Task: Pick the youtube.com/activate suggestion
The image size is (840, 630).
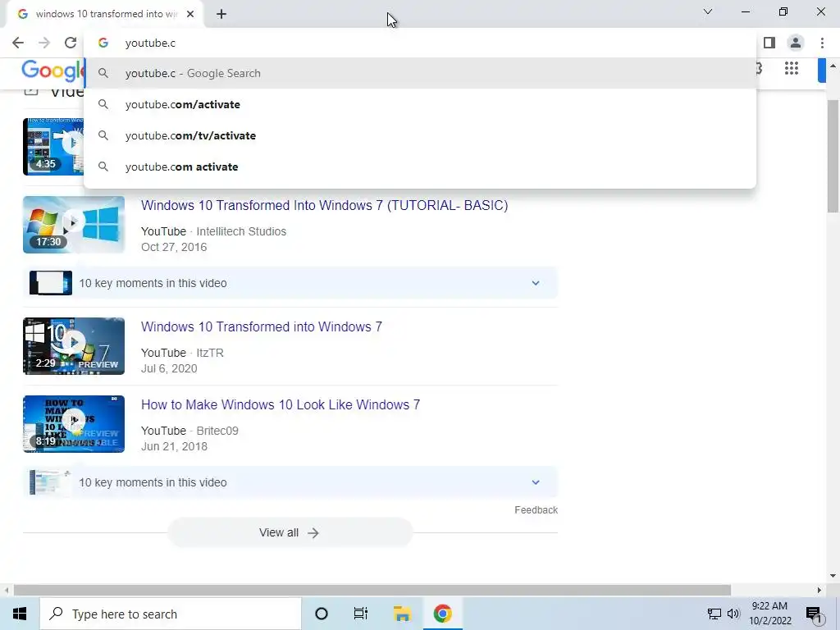Action: [x=419, y=104]
